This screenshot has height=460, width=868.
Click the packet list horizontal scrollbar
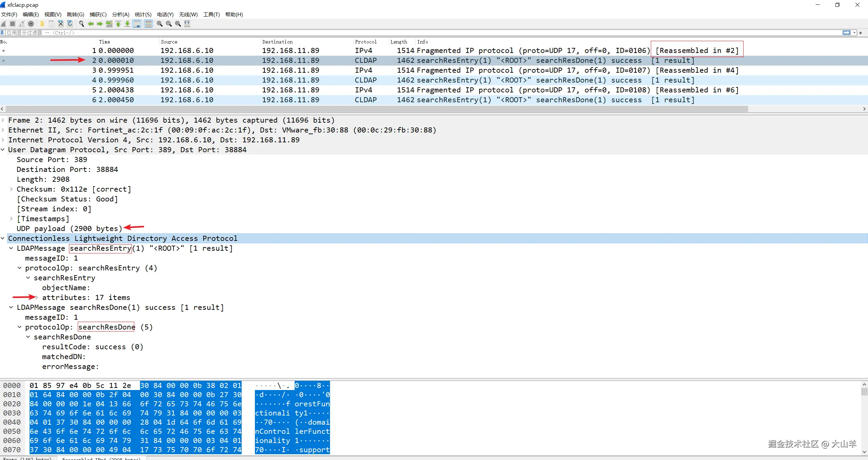(374, 109)
